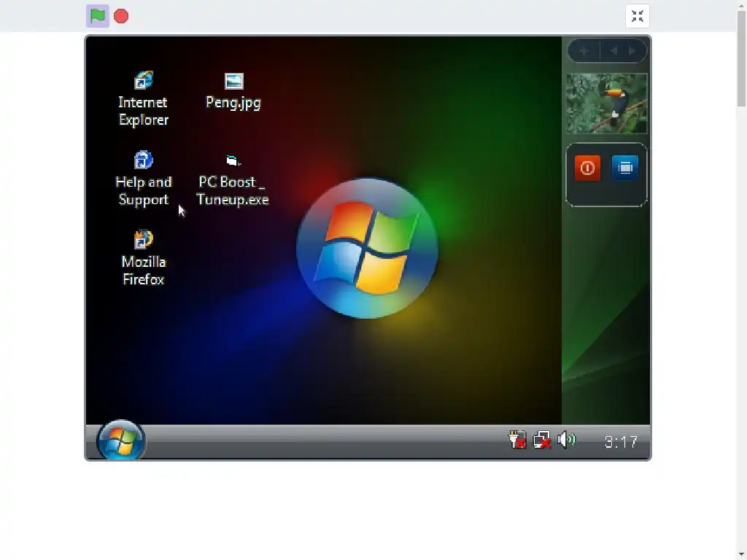Viewport: 747px width, 560px height.
Task: Go to previous sidebar gadget page
Action: click(614, 51)
